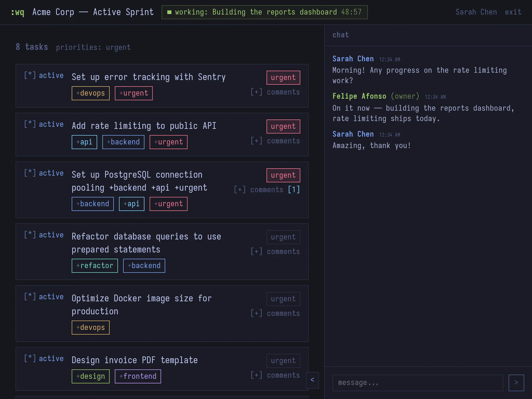Click Felipe's reports dashboard reply message
532x399 pixels.
(x=423, y=113)
